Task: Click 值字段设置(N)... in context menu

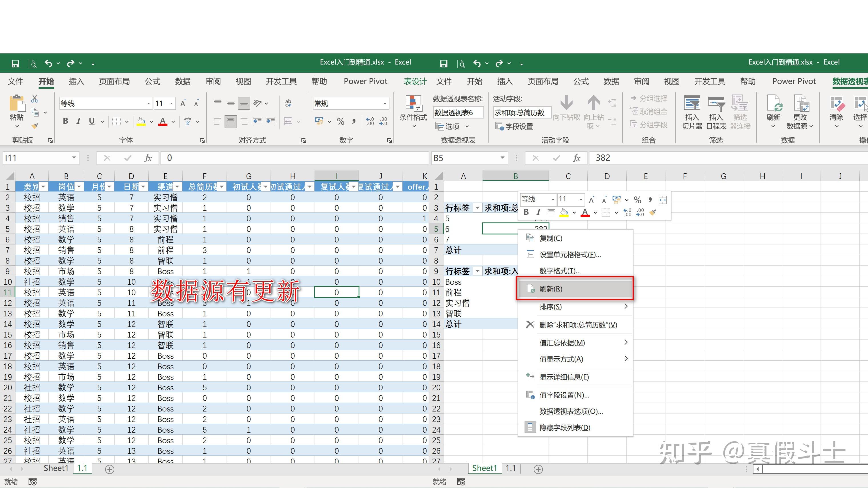Action: tap(564, 395)
